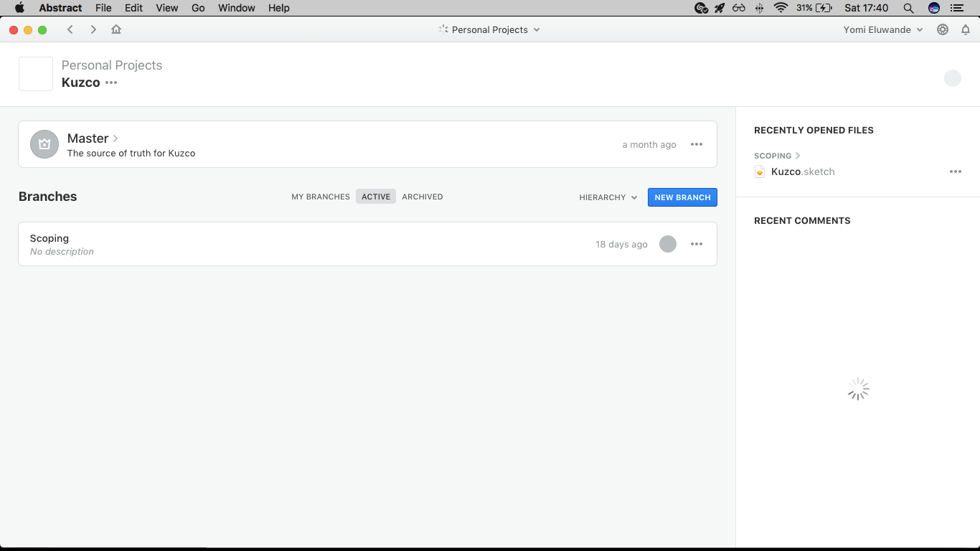
Task: Click the Siri icon in menu bar
Action: pyautogui.click(x=933, y=8)
